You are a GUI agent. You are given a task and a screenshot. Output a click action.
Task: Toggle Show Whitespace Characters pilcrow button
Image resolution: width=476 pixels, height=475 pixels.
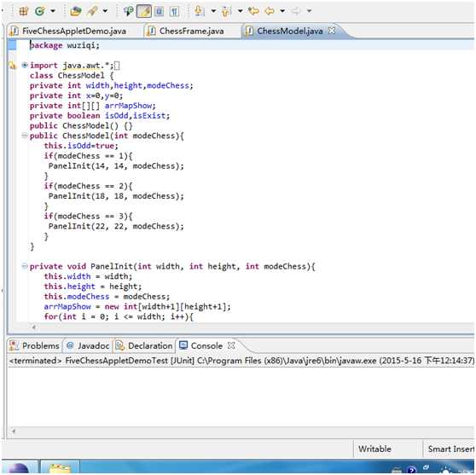click(x=174, y=12)
